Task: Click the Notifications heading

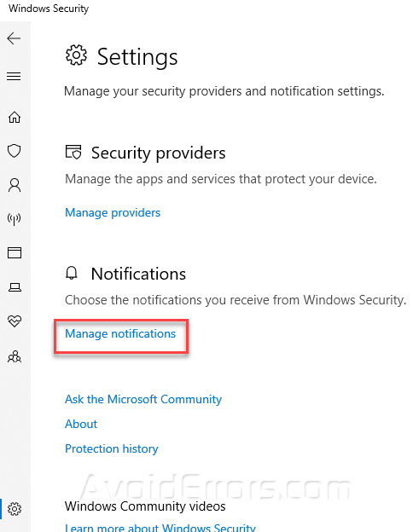Action: 138,274
